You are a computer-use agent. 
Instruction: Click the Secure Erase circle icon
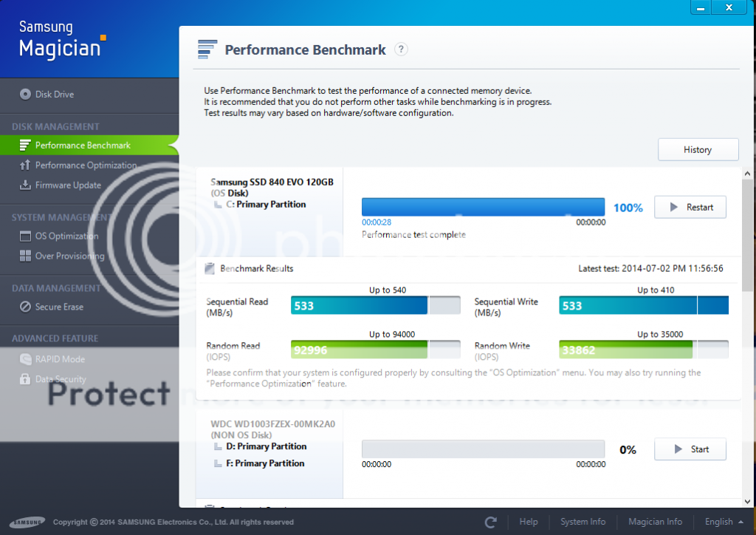point(25,307)
